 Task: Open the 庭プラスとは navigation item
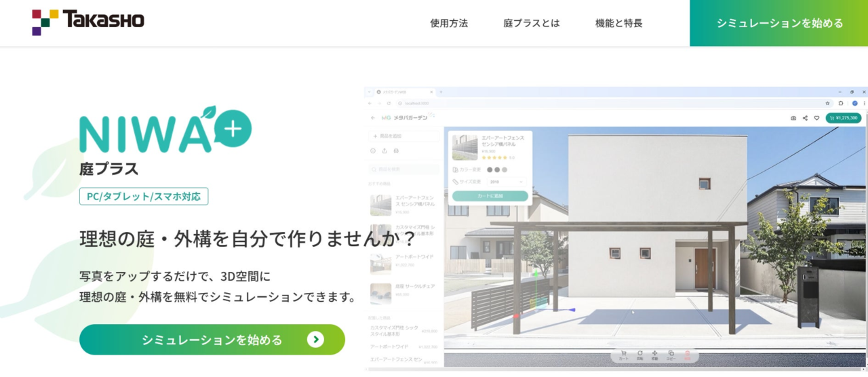click(532, 23)
